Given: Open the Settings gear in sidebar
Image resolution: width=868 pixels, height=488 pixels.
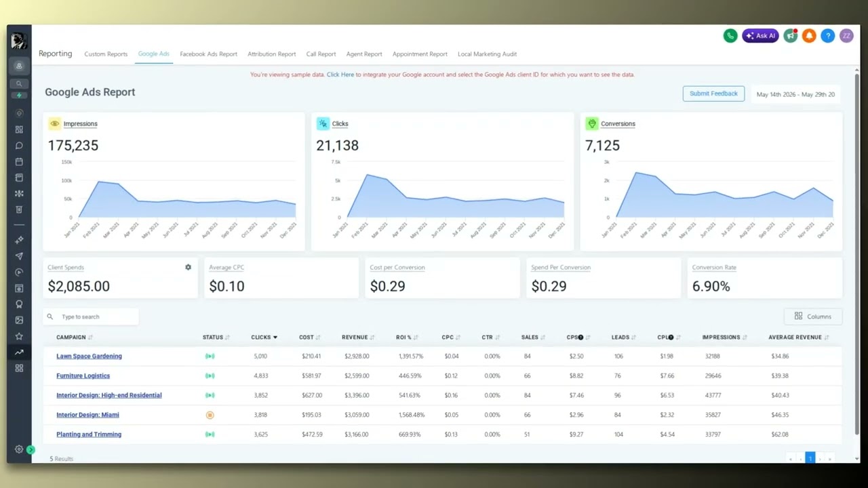Looking at the screenshot, I should 19,449.
